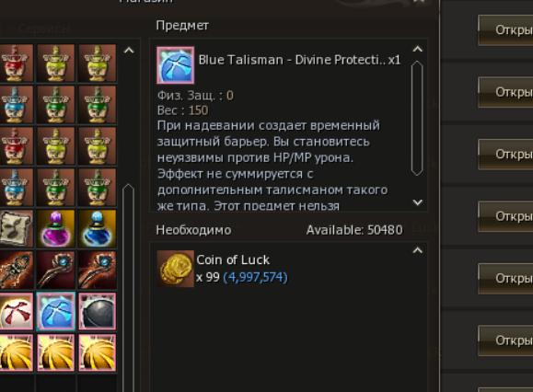The height and width of the screenshot is (392, 533).
Task: Click the Available: 50480 counter text
Action: (x=354, y=230)
